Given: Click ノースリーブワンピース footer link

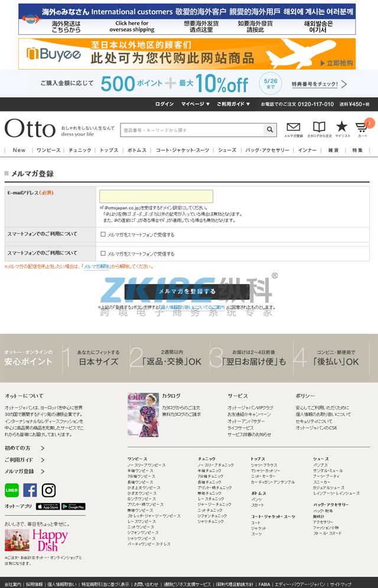Looking at the screenshot, I should point(146,465).
